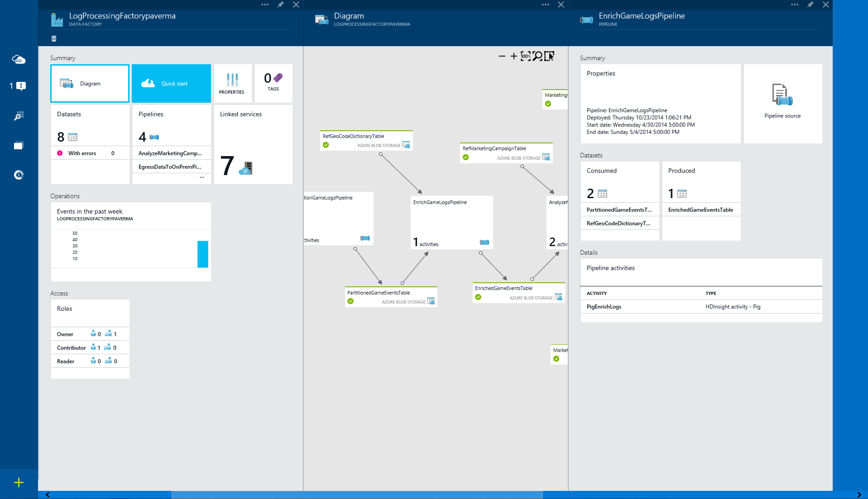Select the EgressDataToOnPremPi... pipeline
Screen dimensions: 868x499
coord(171,167)
